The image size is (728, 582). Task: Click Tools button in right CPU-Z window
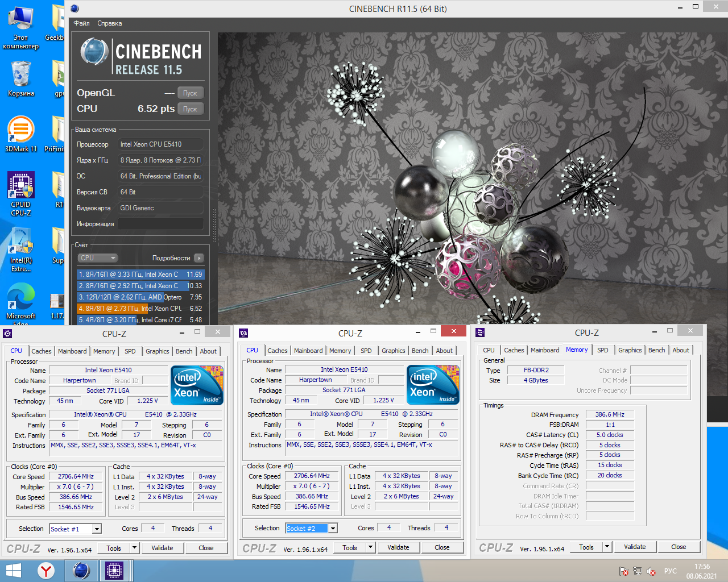coord(586,547)
